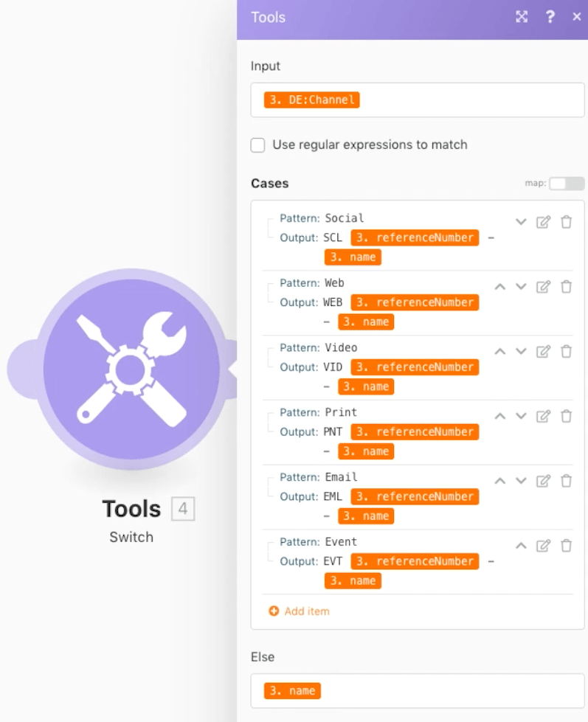Delete the Print case
The width and height of the screenshot is (588, 722).
point(567,416)
